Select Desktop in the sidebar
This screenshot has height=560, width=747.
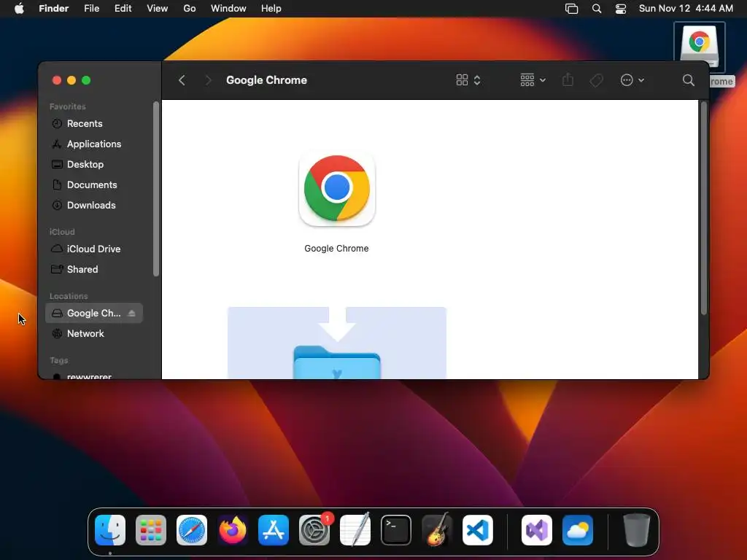pyautogui.click(x=94, y=164)
